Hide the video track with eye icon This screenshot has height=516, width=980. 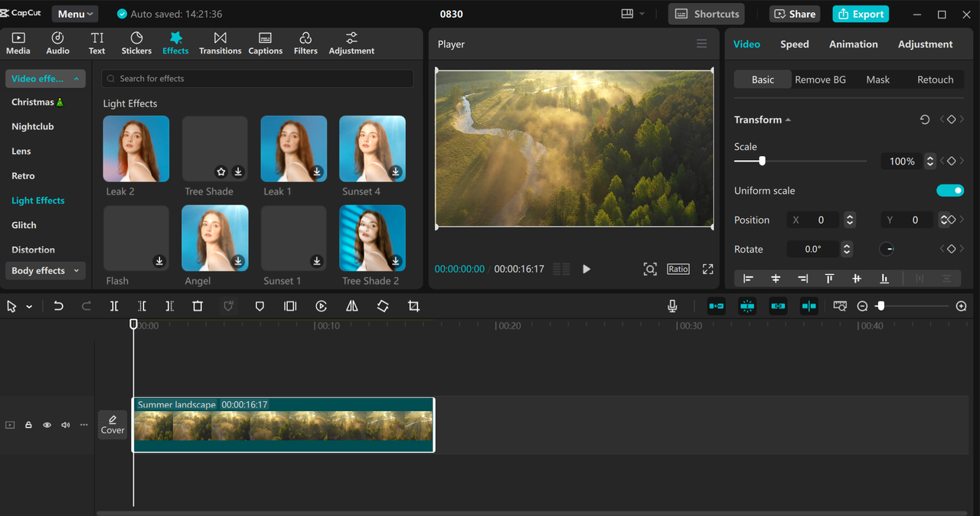click(47, 425)
